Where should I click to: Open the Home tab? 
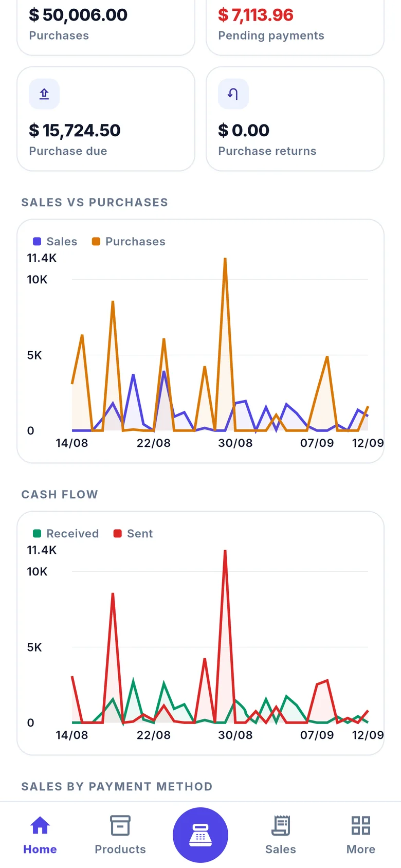coord(40,835)
